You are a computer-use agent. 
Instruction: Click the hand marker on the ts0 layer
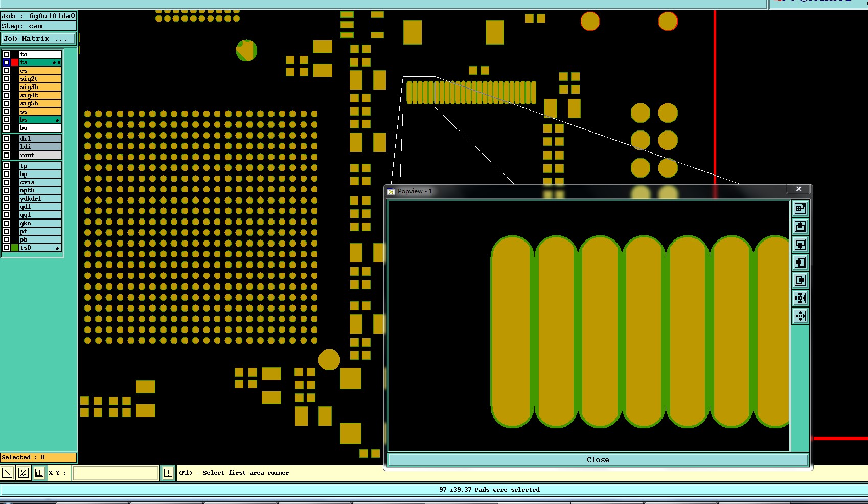(x=58, y=248)
